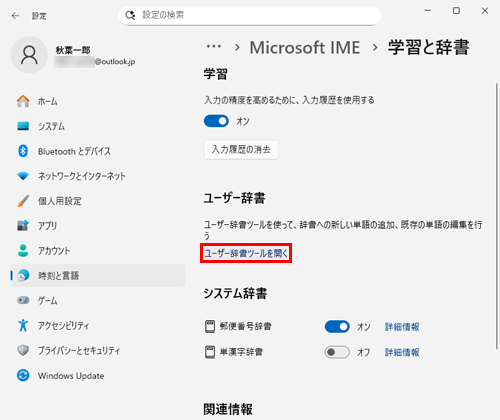Click the 関連情報 heading
The image size is (500, 420).
point(228,409)
